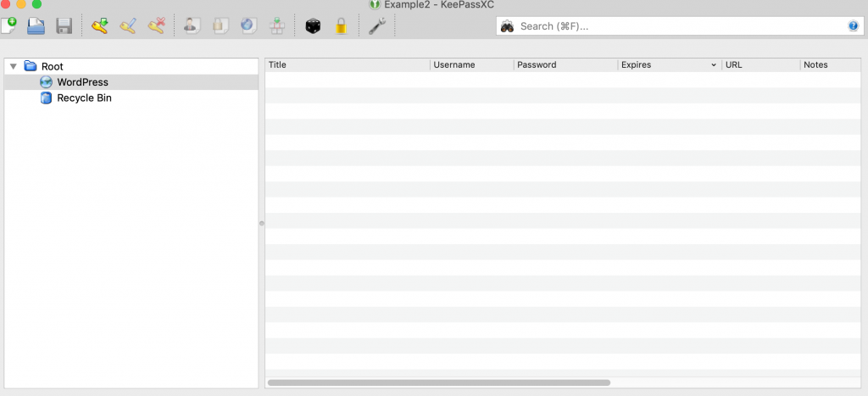This screenshot has height=396, width=868.
Task: Click the Root folder icon
Action: pos(31,66)
